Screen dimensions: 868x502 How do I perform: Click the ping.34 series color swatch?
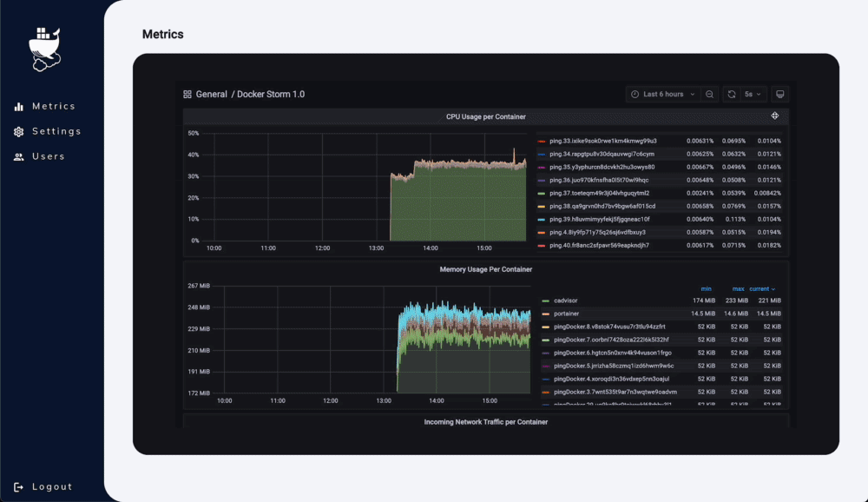[542, 155]
